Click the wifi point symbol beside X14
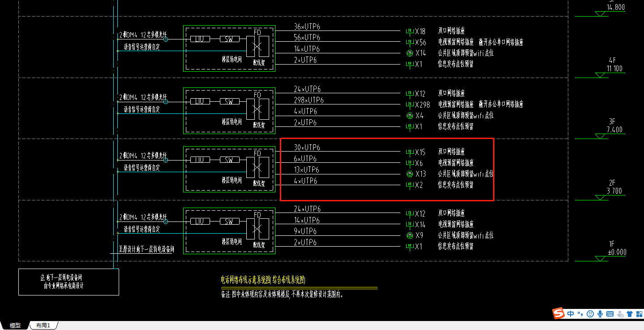Image resolution: width=644 pixels, height=330 pixels. point(409,53)
